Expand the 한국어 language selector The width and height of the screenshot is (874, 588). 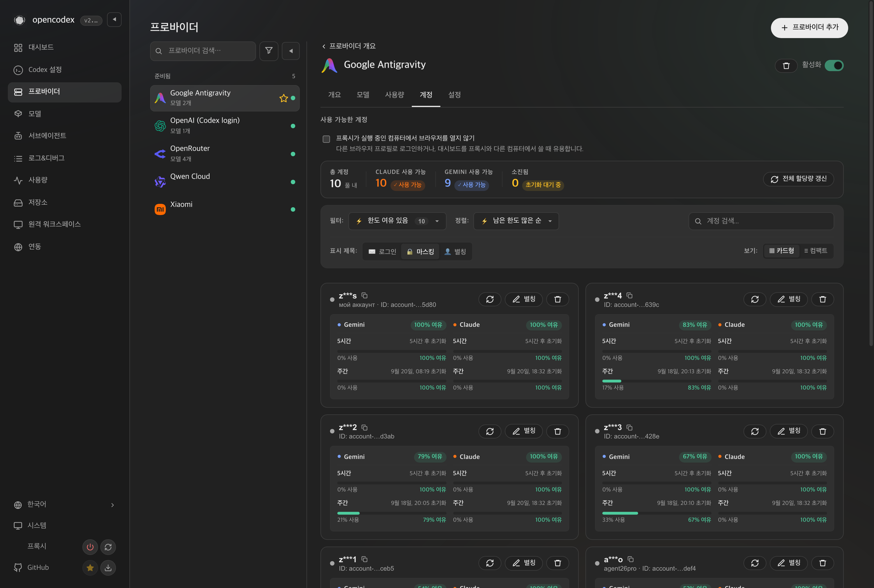click(64, 504)
